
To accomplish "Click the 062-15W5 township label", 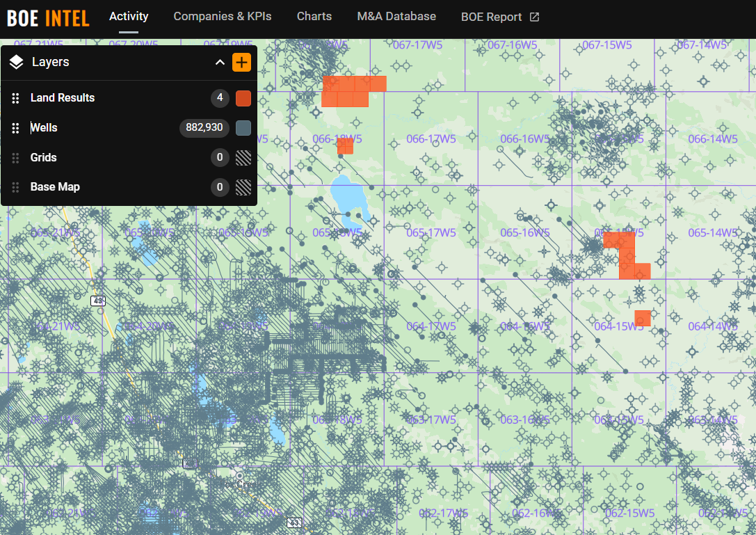I will [629, 513].
